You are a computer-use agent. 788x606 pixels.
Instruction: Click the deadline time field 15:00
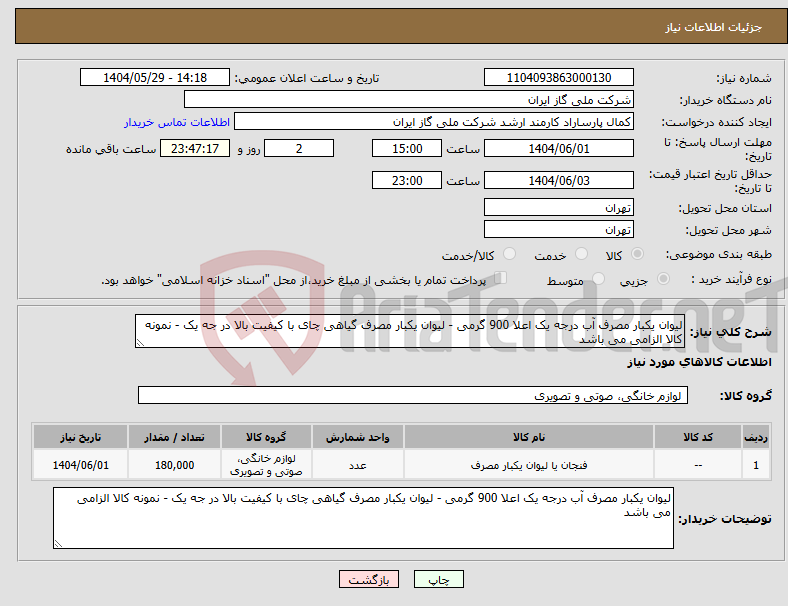[x=407, y=148]
